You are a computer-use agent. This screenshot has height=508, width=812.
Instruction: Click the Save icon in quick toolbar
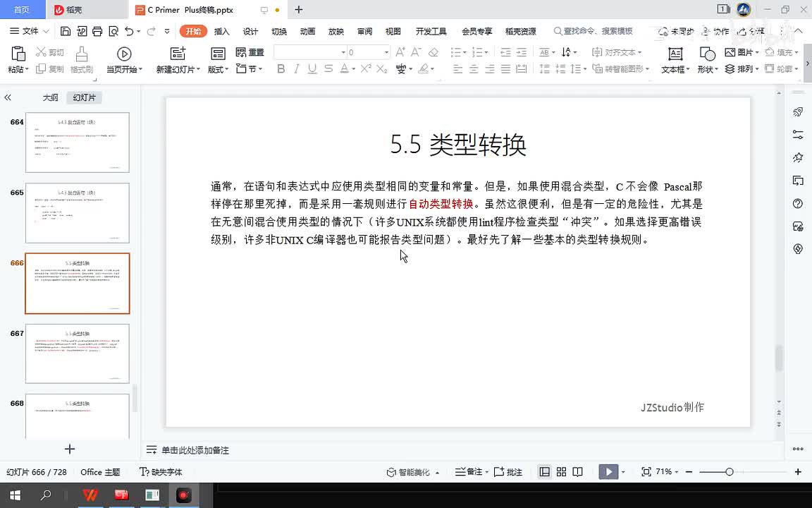click(66, 31)
